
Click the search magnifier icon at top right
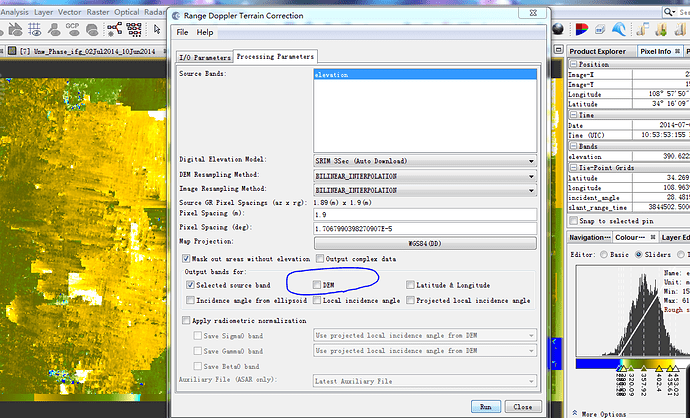tap(668, 12)
